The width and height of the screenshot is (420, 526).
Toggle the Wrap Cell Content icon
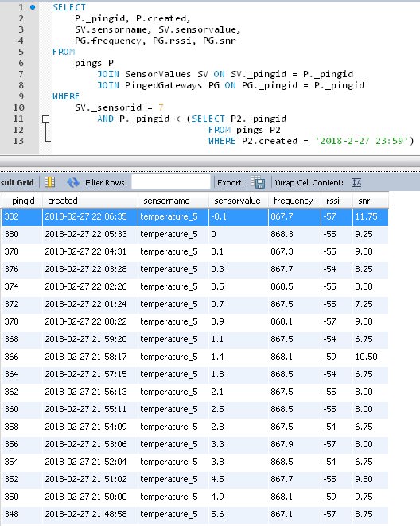click(x=356, y=182)
